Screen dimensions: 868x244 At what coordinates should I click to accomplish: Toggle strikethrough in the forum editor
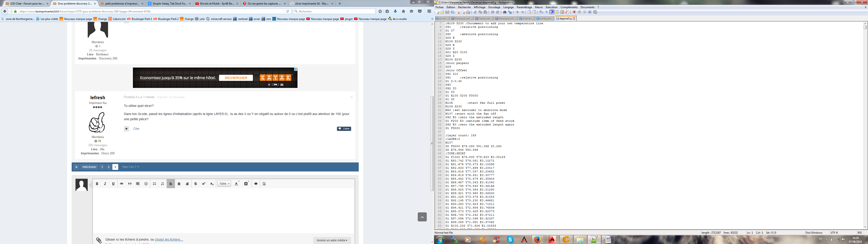click(196, 184)
